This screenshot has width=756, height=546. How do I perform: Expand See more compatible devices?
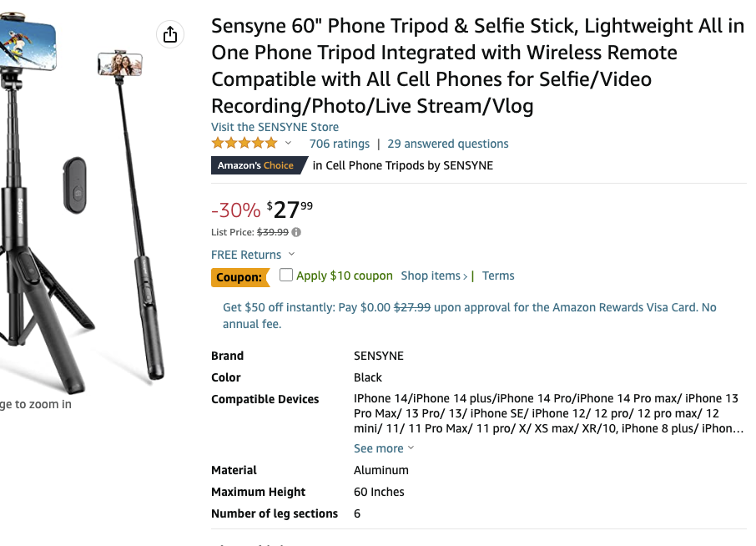coord(378,448)
